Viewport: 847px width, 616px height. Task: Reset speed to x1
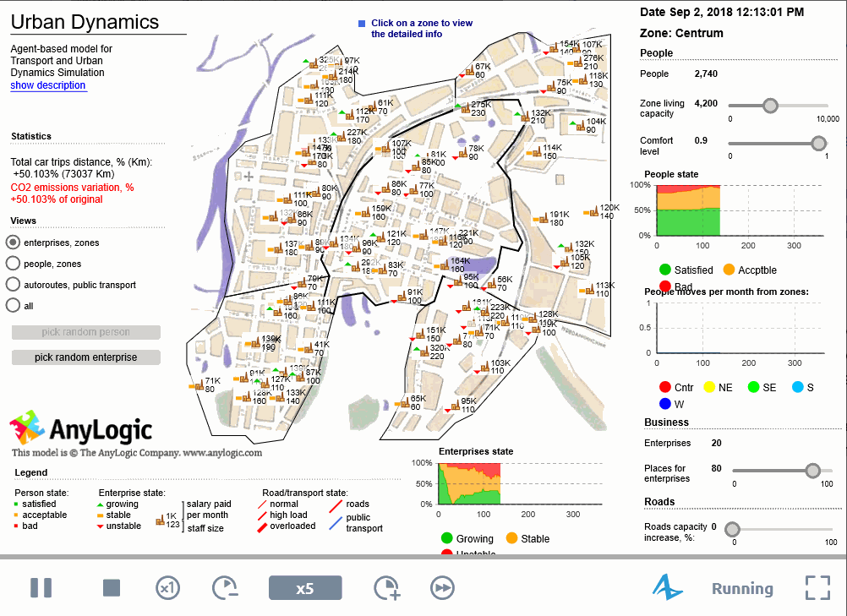(x=167, y=588)
